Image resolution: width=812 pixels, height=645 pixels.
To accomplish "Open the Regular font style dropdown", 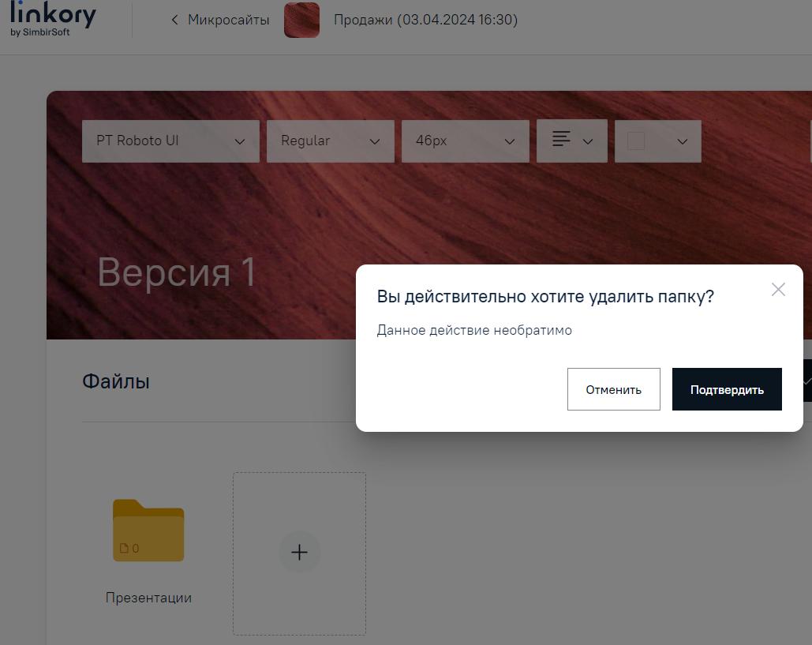I will point(330,141).
